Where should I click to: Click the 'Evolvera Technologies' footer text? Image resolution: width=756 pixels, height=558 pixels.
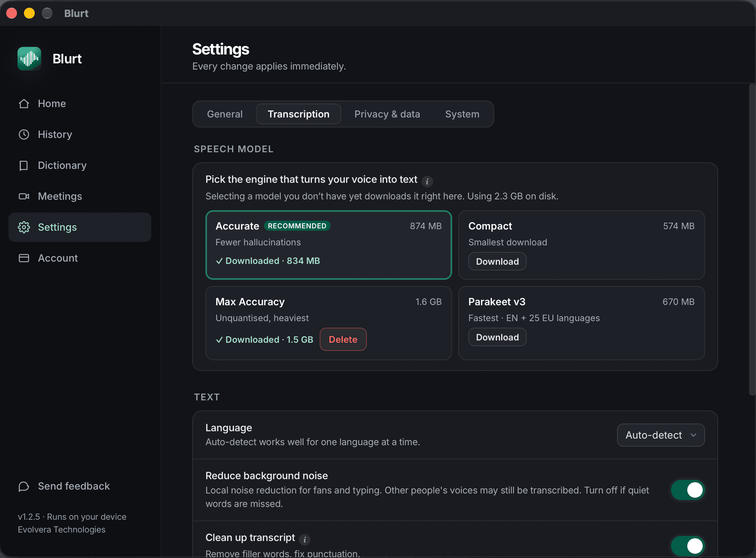click(x=61, y=529)
